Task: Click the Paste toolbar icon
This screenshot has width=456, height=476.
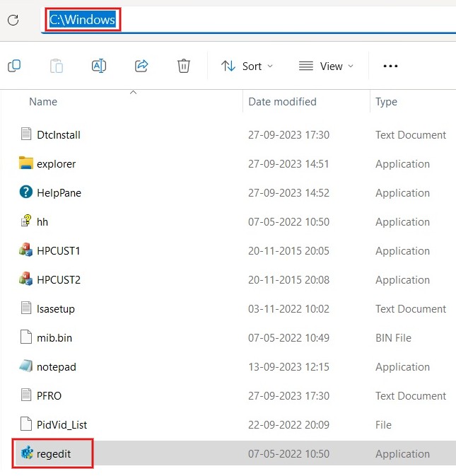Action: 57,66
